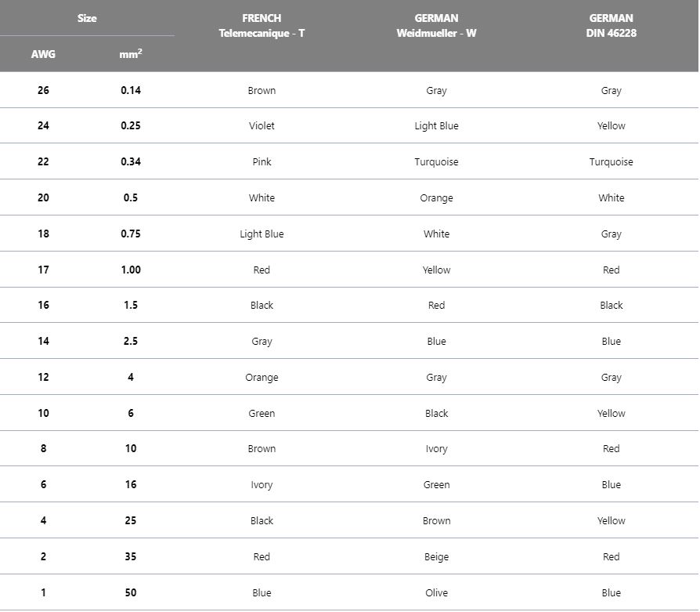Select the Turquoise cell in the DIN 46228 column
Screen dimensions: 700x612
click(611, 162)
